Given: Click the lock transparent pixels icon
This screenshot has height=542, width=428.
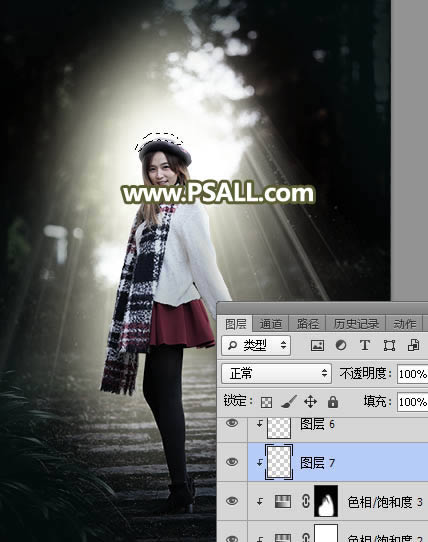Looking at the screenshot, I should [266, 402].
